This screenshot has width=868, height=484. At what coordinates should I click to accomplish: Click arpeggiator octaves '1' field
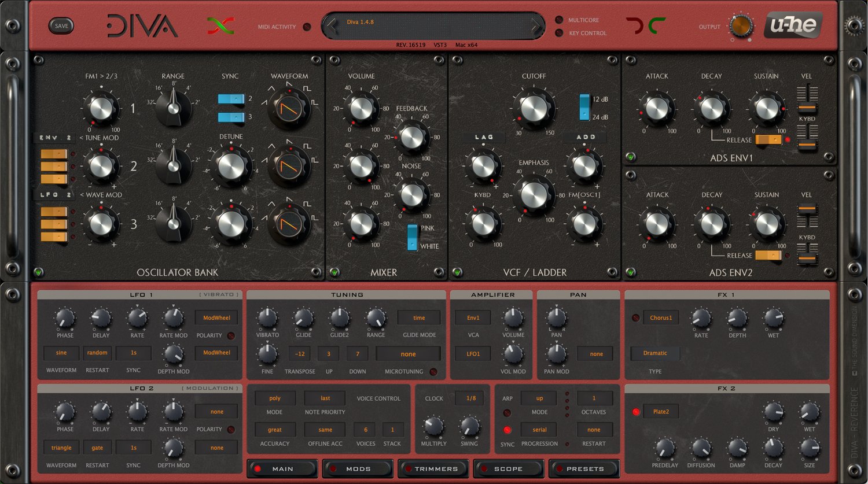coord(594,398)
